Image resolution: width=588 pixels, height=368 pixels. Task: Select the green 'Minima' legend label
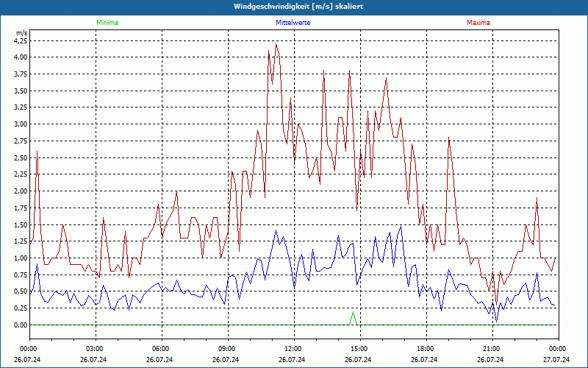(x=107, y=23)
